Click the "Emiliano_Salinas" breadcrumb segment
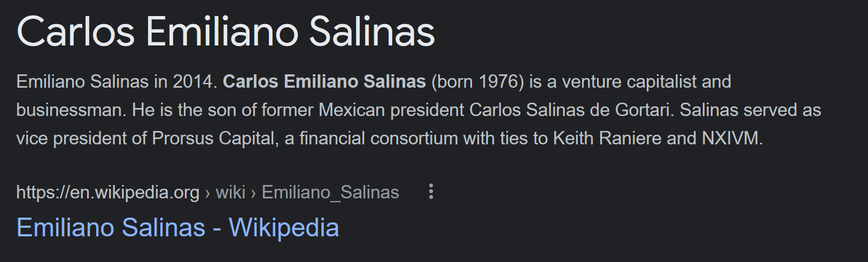Screen dimensions: 868x262 click(330, 192)
